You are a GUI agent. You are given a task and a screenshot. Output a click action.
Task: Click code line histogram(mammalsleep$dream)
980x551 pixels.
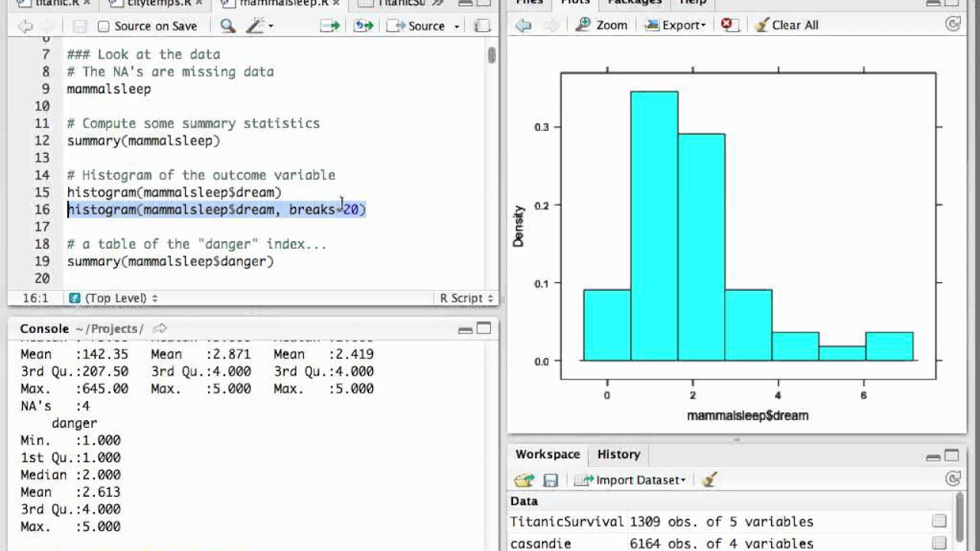coord(174,192)
